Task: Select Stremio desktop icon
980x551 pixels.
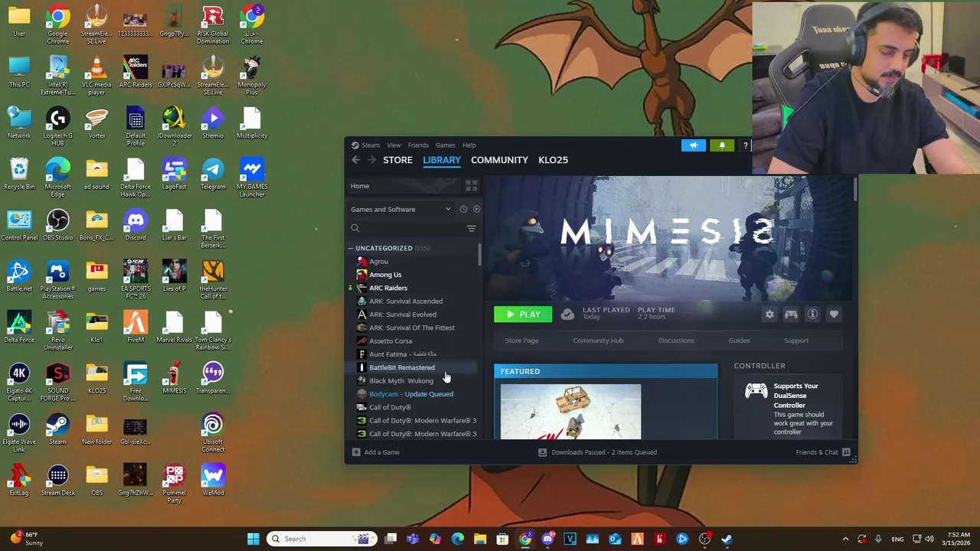Action: pos(213,122)
